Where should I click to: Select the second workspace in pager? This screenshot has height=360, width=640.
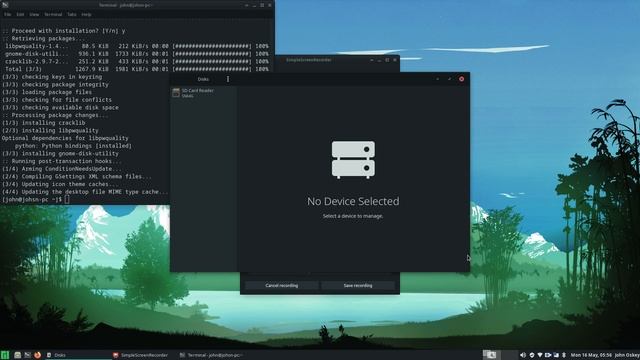[509, 355]
